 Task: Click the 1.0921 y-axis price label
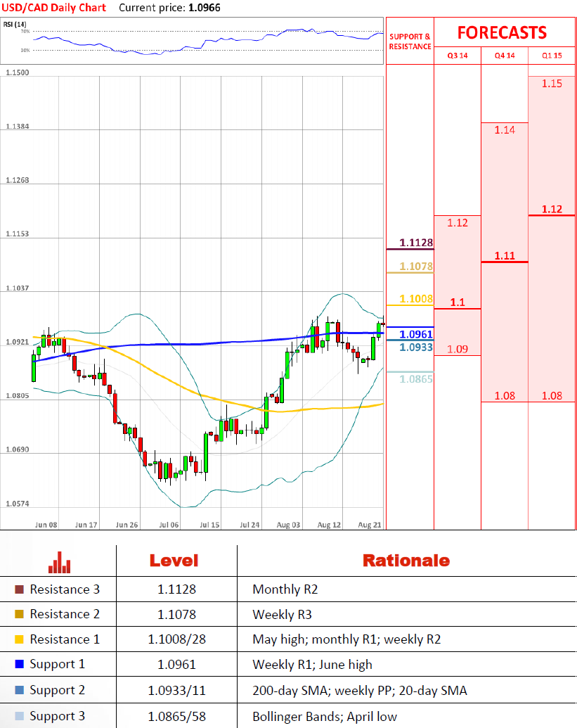17,342
